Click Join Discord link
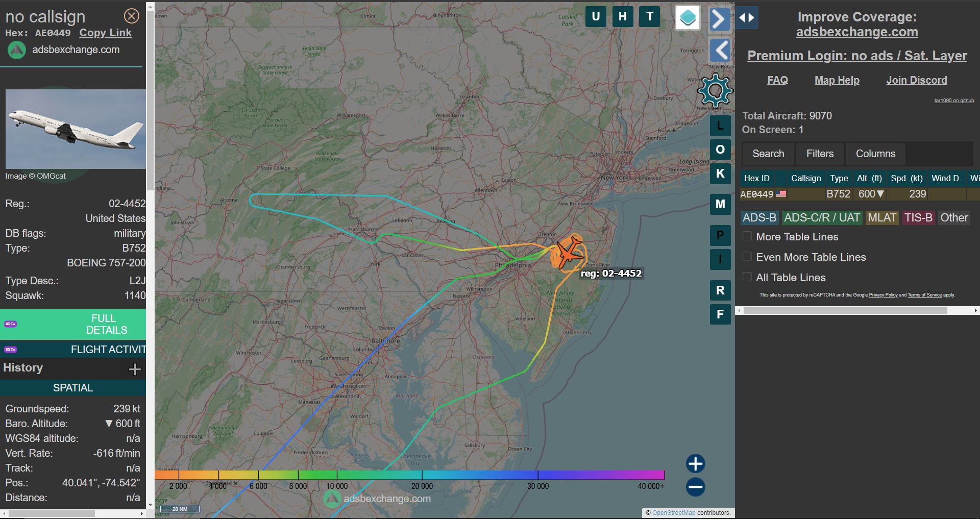This screenshot has width=980, height=519. pos(916,80)
